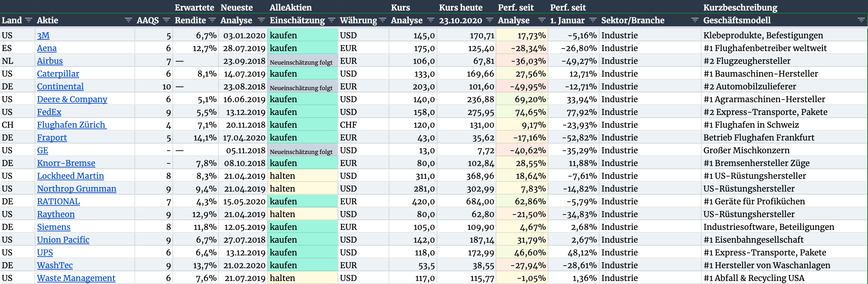The image size is (868, 284).
Task: Open the Northrop Grumman link
Action: (77, 189)
